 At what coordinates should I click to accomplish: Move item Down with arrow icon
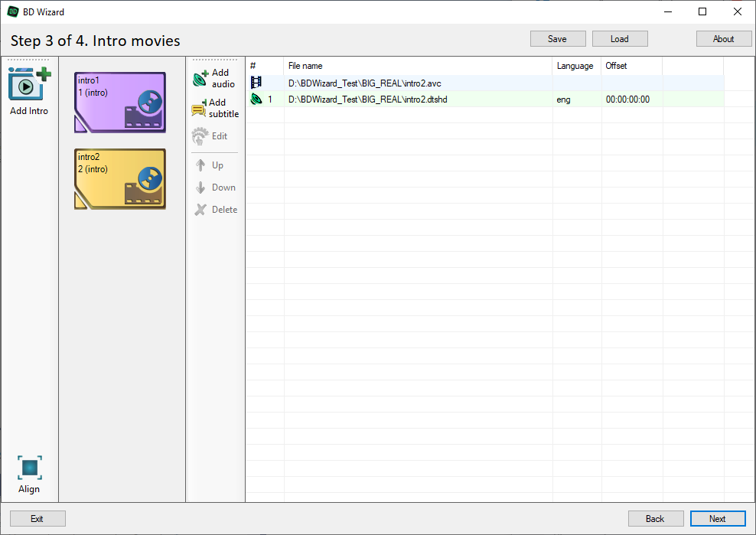coord(200,188)
